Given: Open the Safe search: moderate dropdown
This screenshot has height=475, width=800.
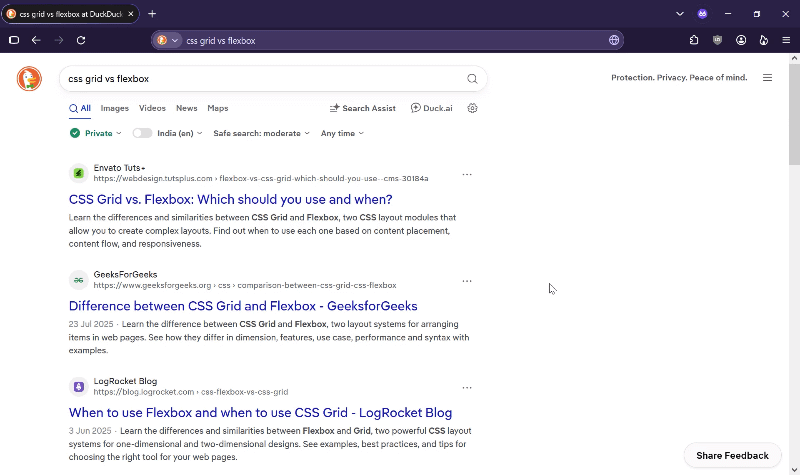Looking at the screenshot, I should 261,133.
